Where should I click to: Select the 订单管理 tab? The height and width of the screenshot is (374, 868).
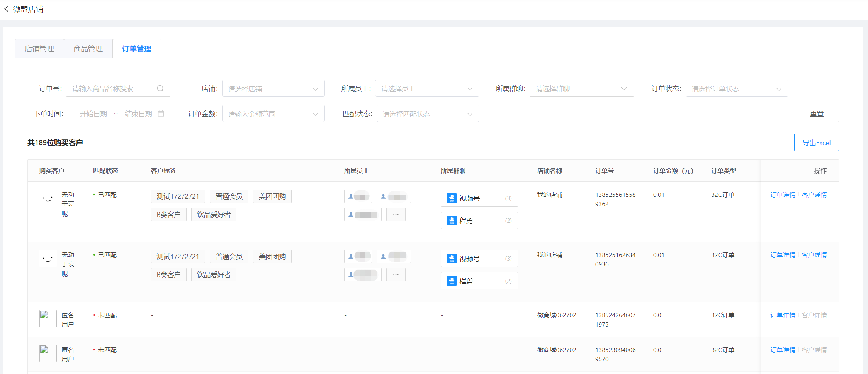(x=137, y=49)
